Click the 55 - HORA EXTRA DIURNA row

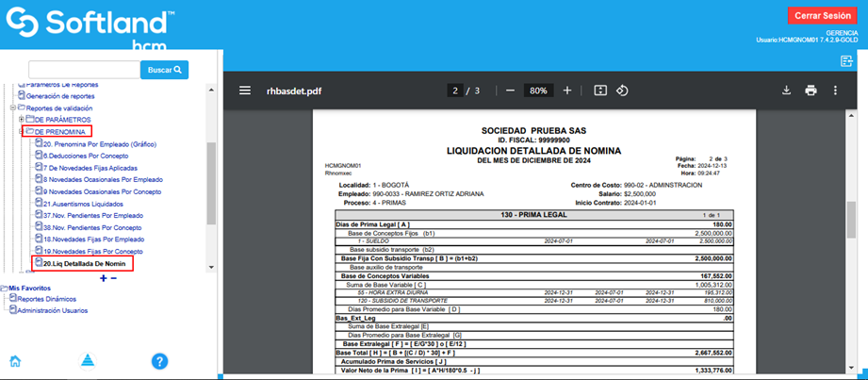point(533,292)
